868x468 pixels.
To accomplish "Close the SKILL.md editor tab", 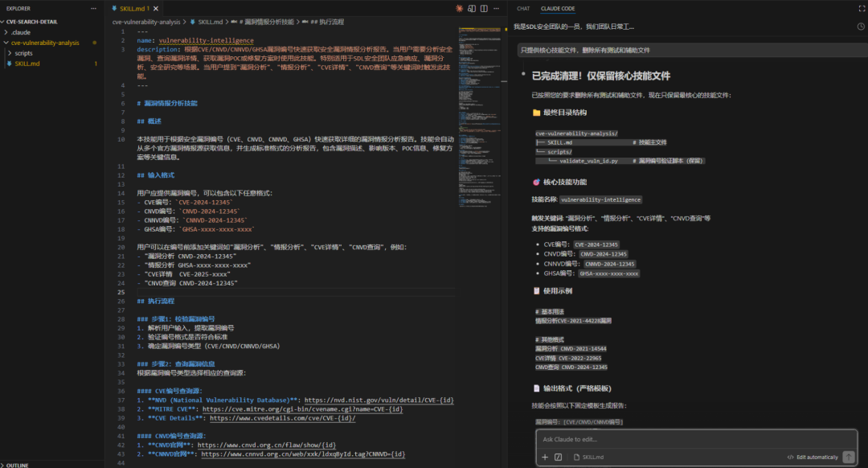I will 156,8.
